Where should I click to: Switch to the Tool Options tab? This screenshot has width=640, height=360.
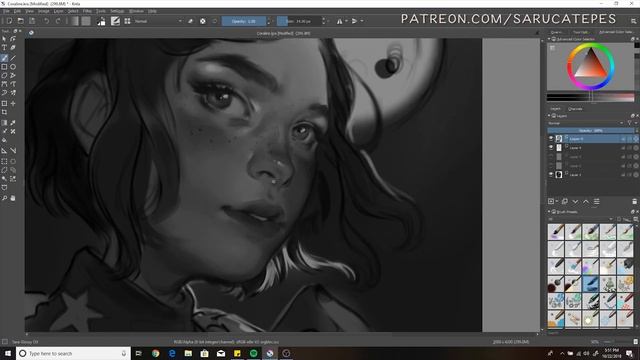(x=580, y=32)
